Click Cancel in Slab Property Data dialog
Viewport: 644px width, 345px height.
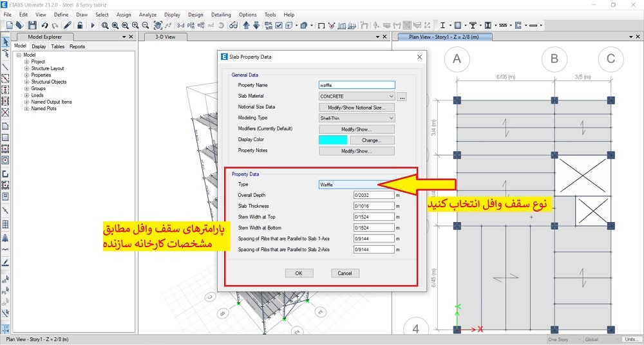click(345, 273)
